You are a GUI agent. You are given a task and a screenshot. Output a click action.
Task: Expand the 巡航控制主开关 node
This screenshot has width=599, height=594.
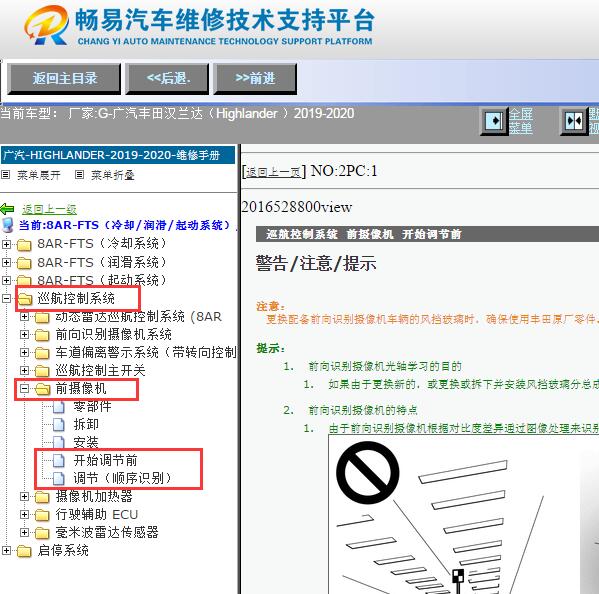tap(24, 371)
